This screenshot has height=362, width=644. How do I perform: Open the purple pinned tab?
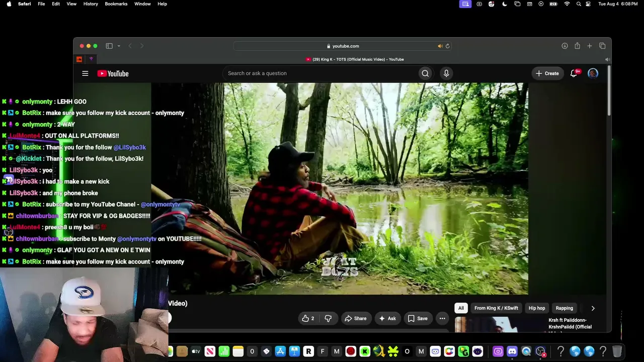point(91,59)
